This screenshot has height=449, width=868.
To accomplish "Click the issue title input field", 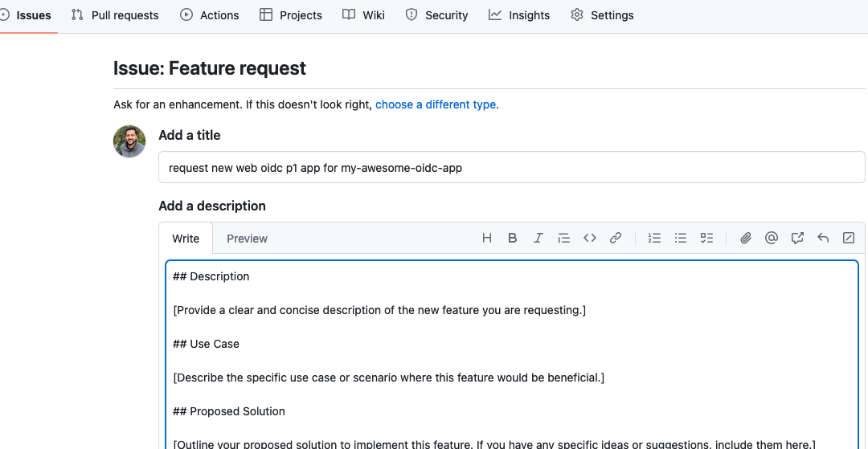I will point(511,167).
